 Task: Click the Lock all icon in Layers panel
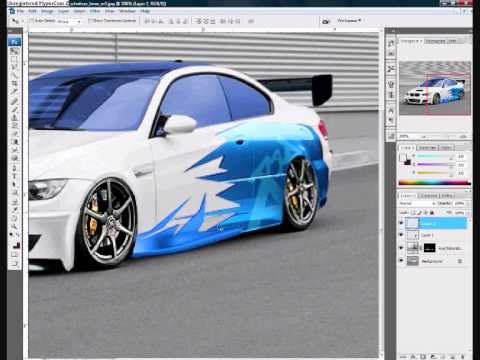(x=432, y=212)
